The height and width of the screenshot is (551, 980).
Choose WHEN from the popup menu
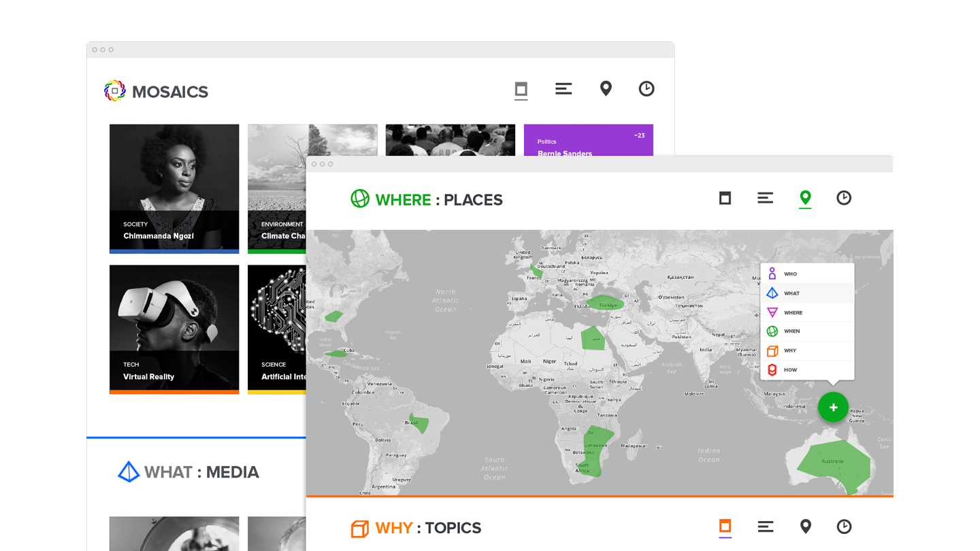point(807,331)
